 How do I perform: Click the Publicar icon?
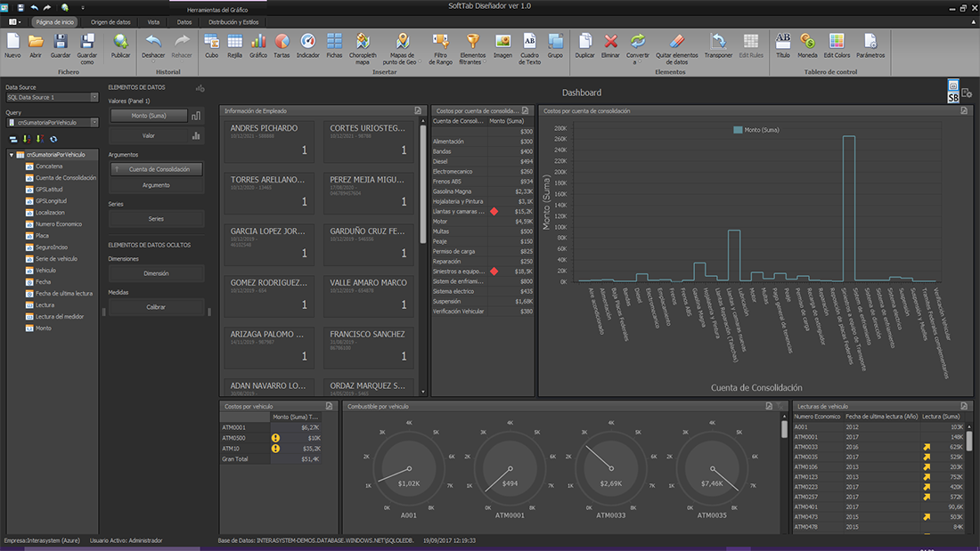tap(120, 46)
